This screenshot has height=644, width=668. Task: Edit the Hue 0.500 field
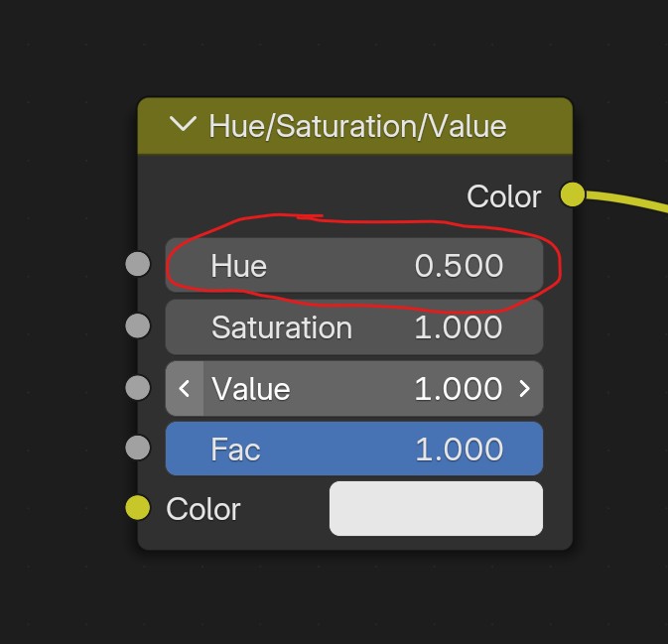pos(354,265)
